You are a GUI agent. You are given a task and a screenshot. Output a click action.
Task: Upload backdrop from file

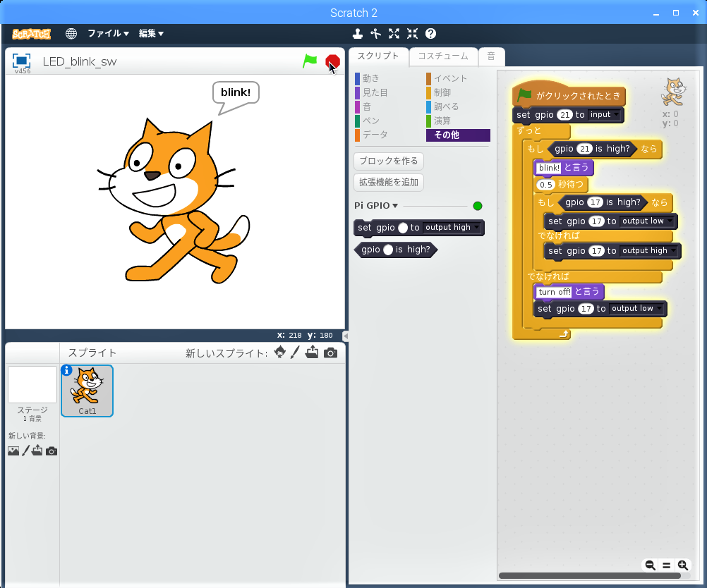(37, 450)
